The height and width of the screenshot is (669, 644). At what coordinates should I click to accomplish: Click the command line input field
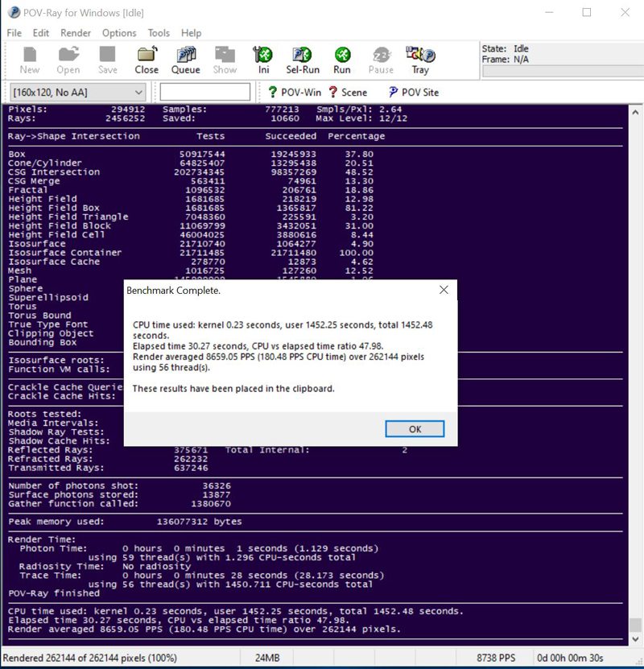(x=205, y=92)
